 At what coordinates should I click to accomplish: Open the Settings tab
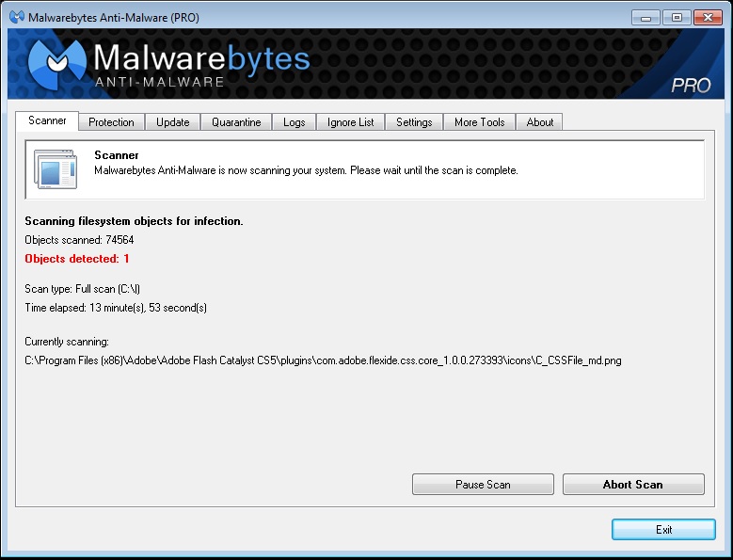(x=414, y=122)
